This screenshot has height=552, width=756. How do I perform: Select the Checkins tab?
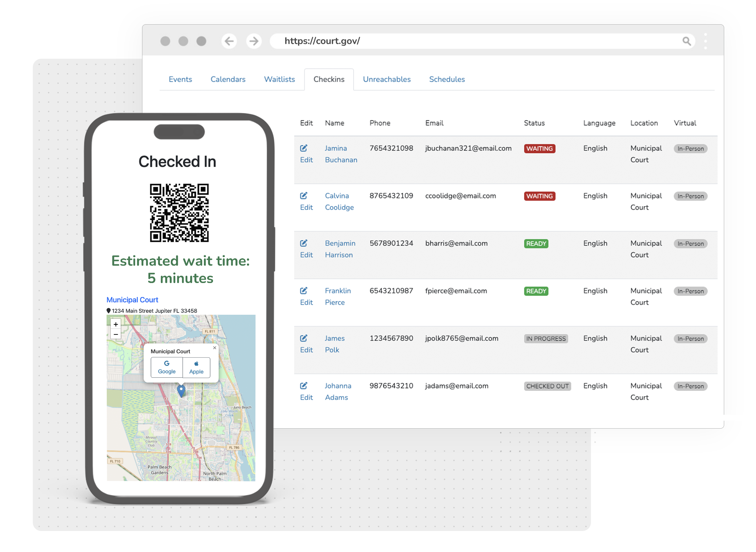(329, 79)
